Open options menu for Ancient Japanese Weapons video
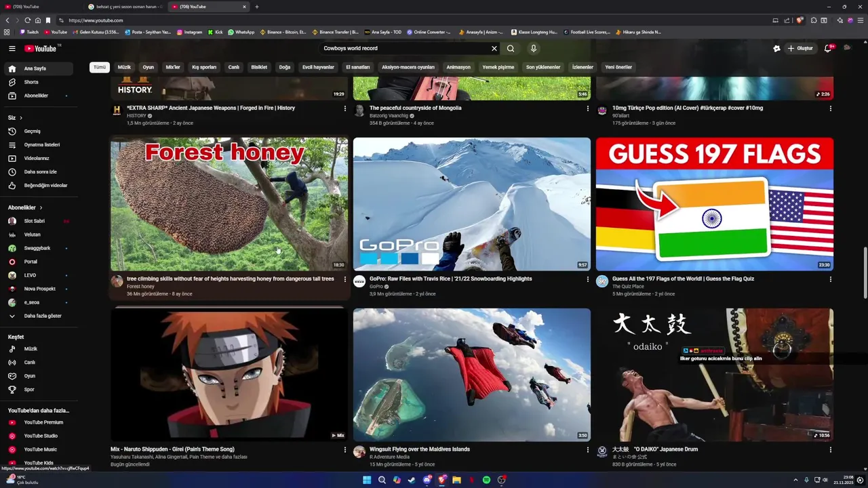The image size is (868, 488). click(x=345, y=108)
